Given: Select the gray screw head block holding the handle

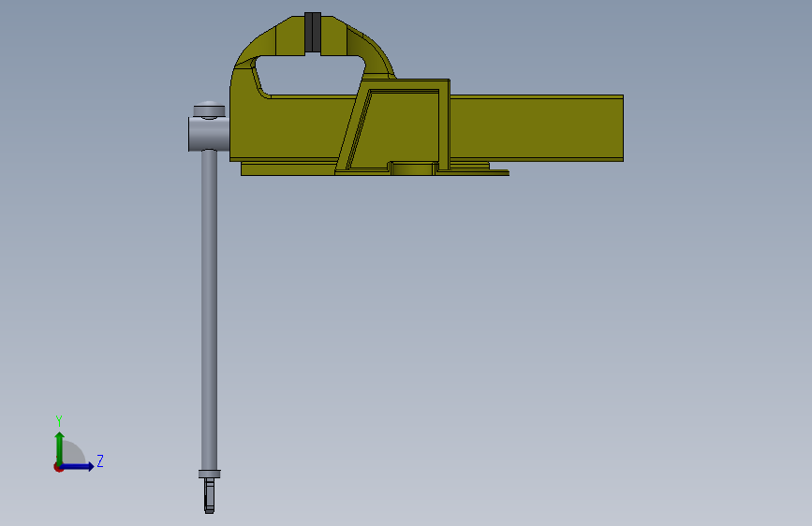Looking at the screenshot, I should (209, 134).
